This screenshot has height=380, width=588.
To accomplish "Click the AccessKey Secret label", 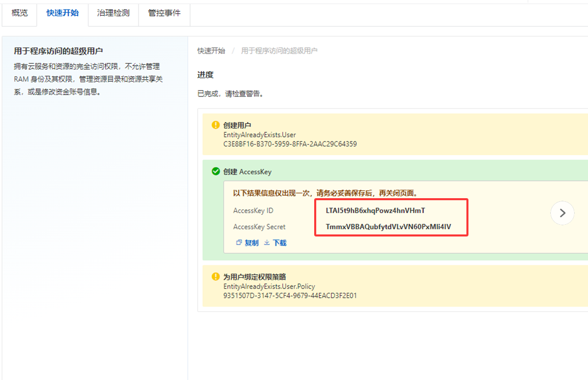I will pyautogui.click(x=259, y=227).
